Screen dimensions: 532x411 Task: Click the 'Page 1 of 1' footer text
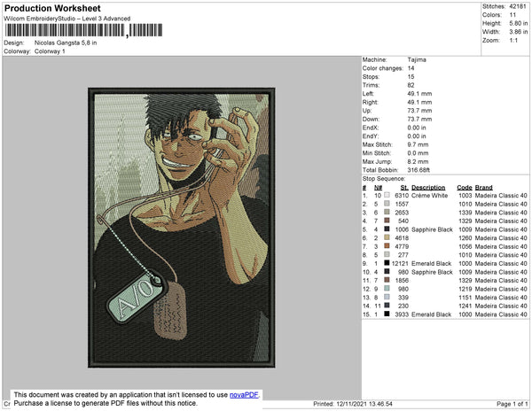pyautogui.click(x=512, y=404)
